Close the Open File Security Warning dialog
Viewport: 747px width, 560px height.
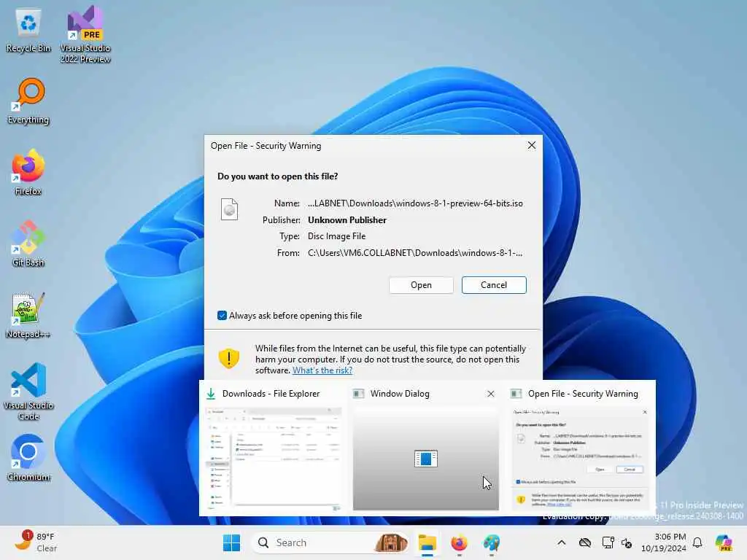[532, 145]
